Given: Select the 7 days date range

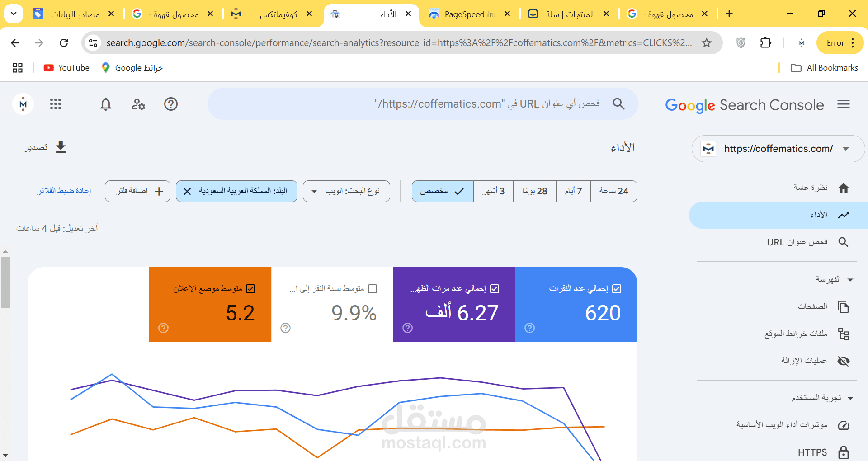Looking at the screenshot, I should point(574,191).
